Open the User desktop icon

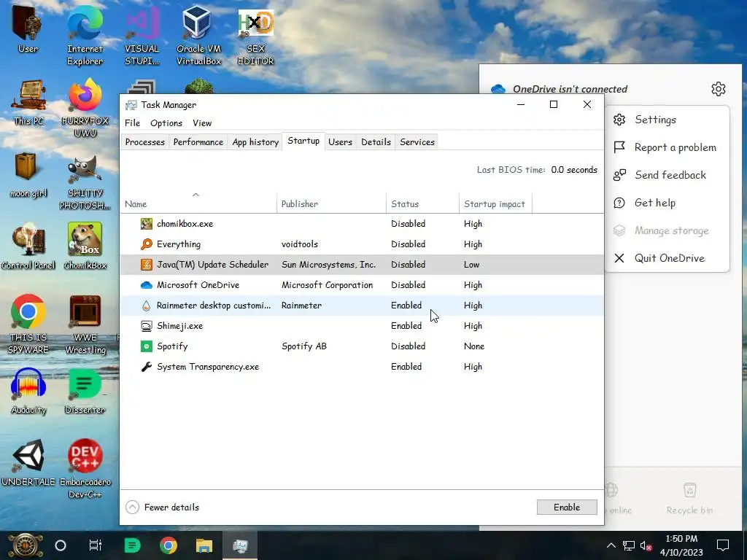(x=27, y=28)
